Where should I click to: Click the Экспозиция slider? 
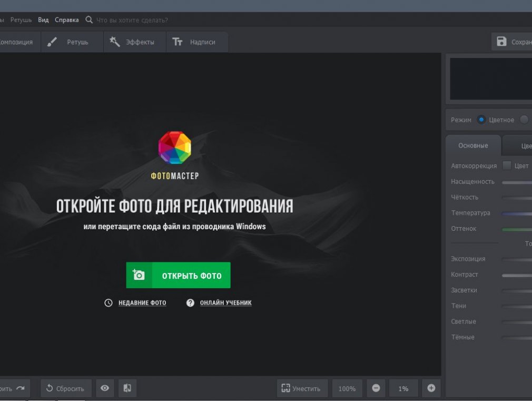tap(517, 260)
